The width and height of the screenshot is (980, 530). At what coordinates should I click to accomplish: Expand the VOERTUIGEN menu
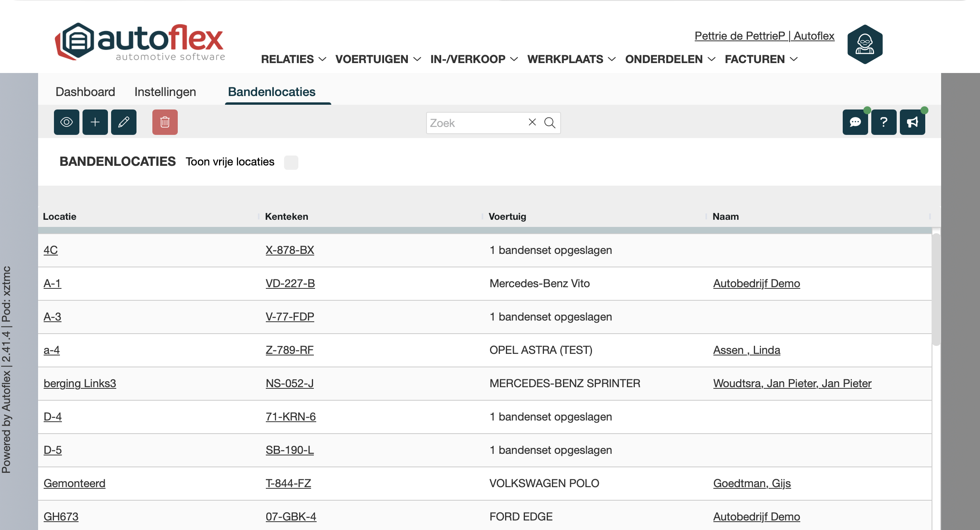point(378,59)
